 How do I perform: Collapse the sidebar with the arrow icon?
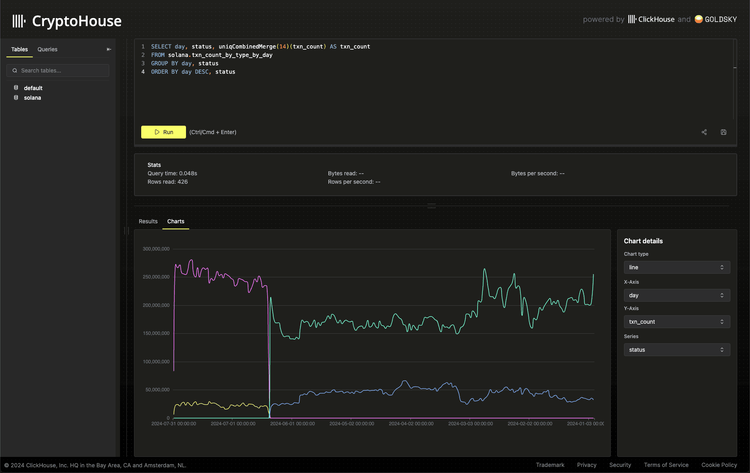[109, 49]
